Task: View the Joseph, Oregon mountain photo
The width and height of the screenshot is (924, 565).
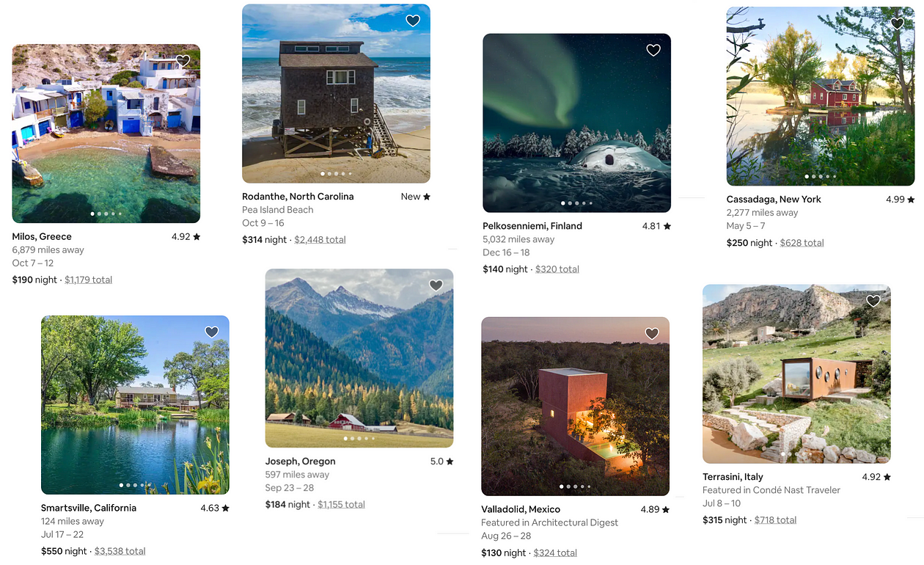Action: pos(359,357)
